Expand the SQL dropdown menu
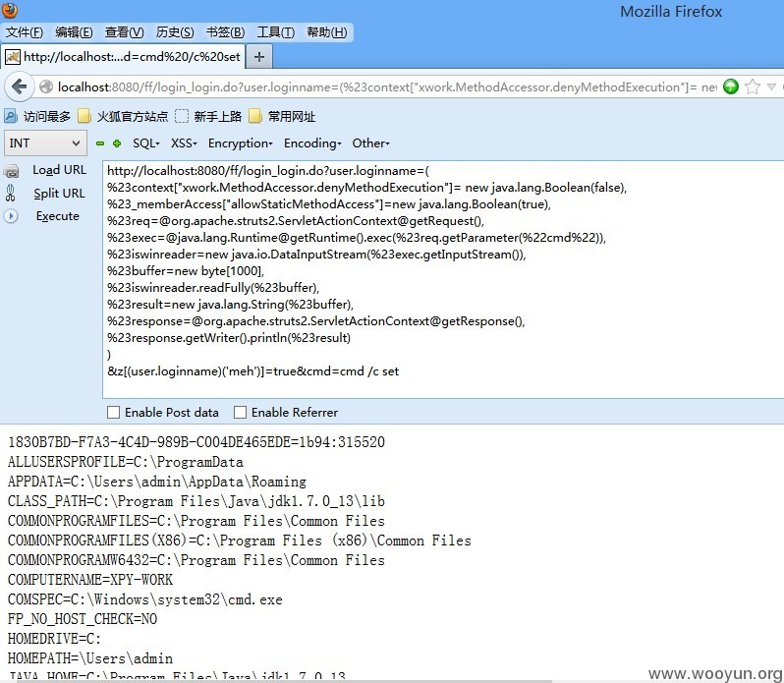Image resolution: width=784 pixels, height=683 pixels. (x=146, y=143)
